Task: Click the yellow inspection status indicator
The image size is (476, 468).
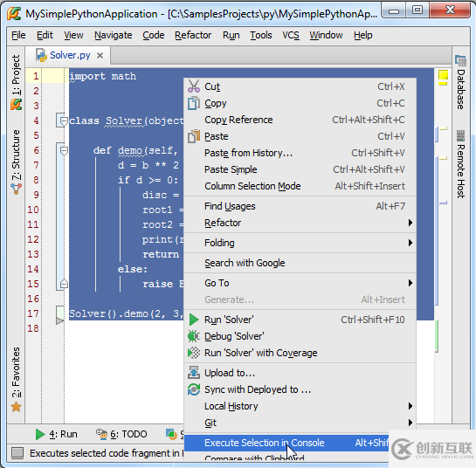Action: tap(443, 76)
